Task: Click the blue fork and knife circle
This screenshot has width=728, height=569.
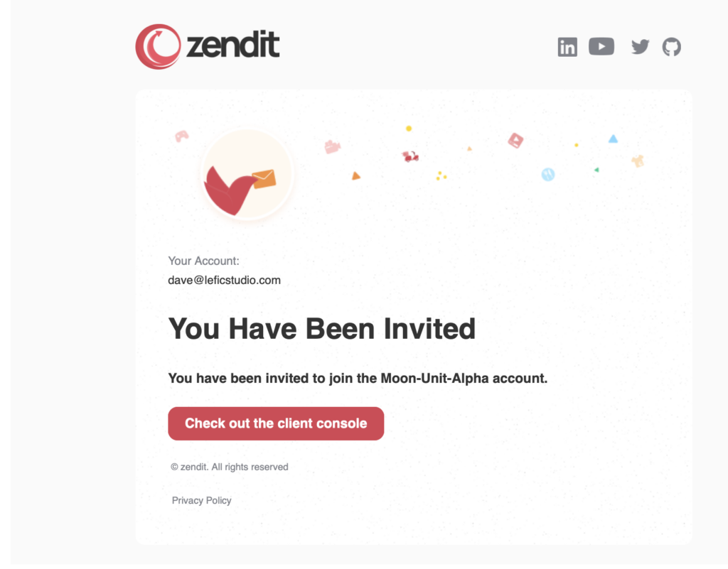Action: click(x=548, y=174)
